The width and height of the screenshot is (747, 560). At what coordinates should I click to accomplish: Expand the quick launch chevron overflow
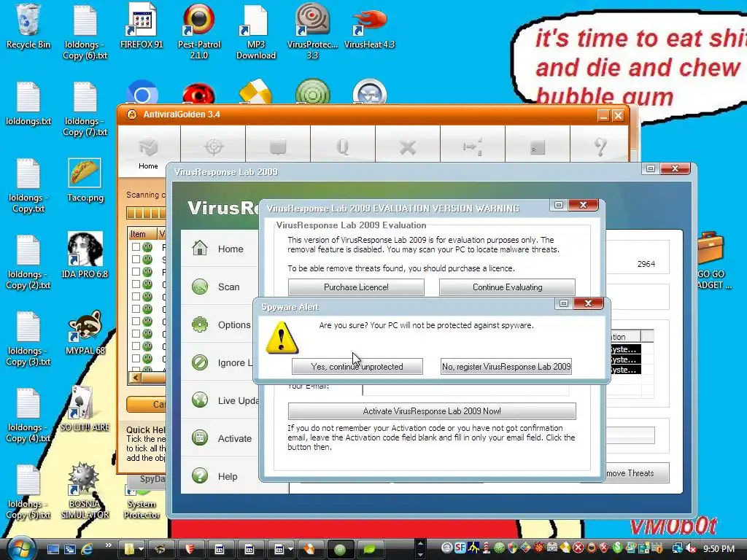point(108,545)
